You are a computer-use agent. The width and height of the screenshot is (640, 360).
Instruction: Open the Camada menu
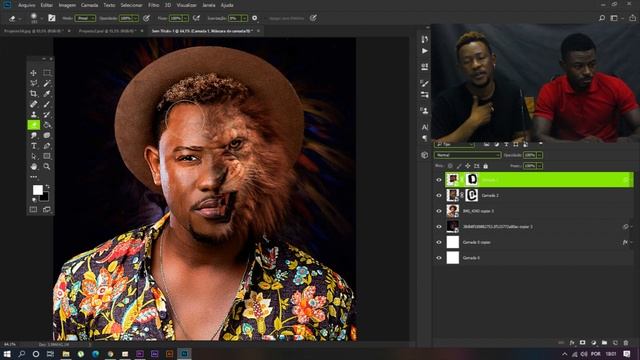tap(89, 5)
